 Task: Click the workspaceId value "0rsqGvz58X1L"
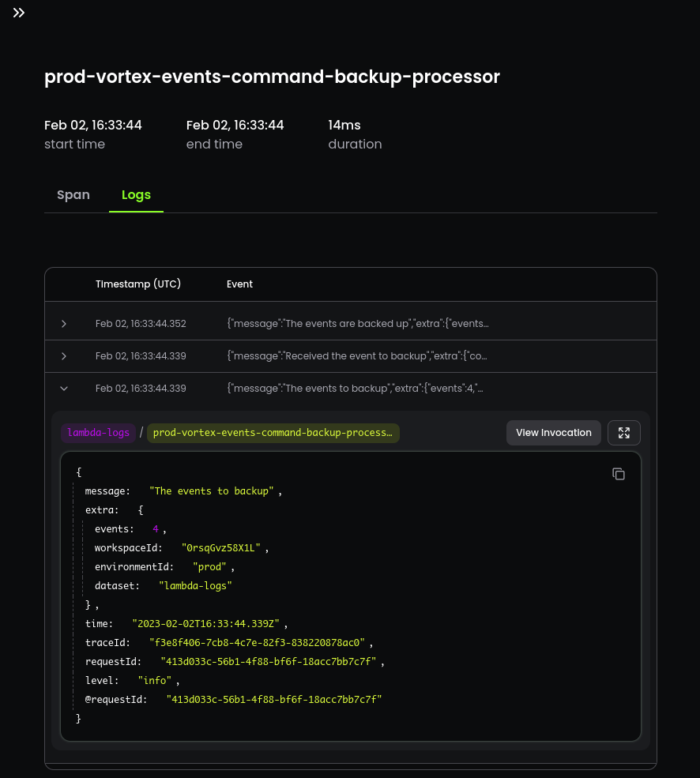click(221, 548)
